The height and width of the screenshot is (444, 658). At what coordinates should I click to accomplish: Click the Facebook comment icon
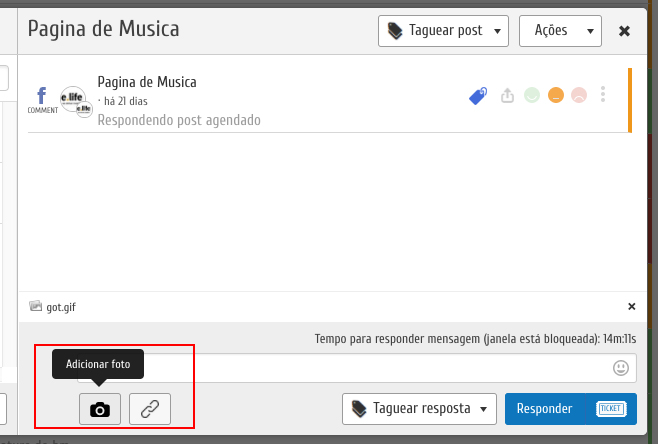point(42,98)
